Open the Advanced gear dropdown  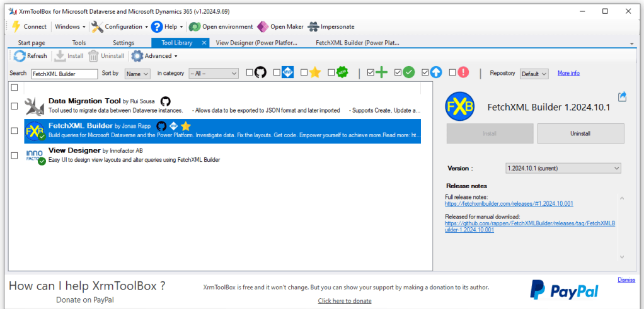tap(154, 56)
